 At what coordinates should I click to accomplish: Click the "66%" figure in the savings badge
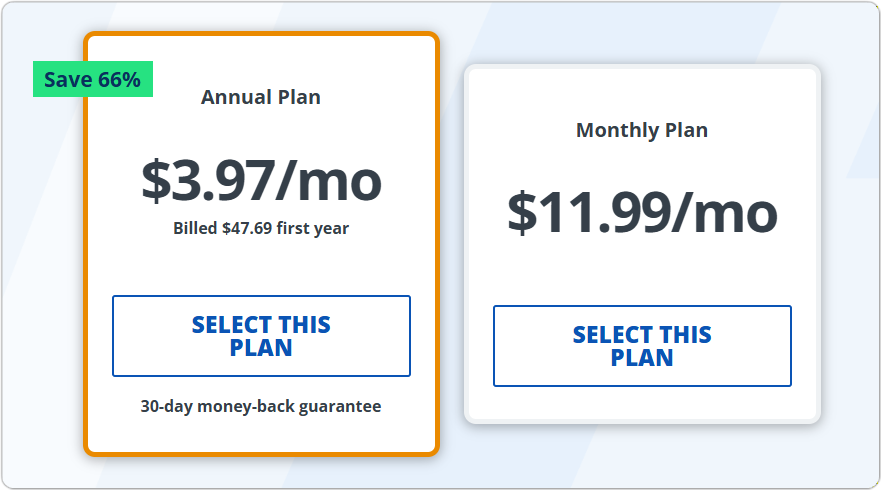(119, 80)
